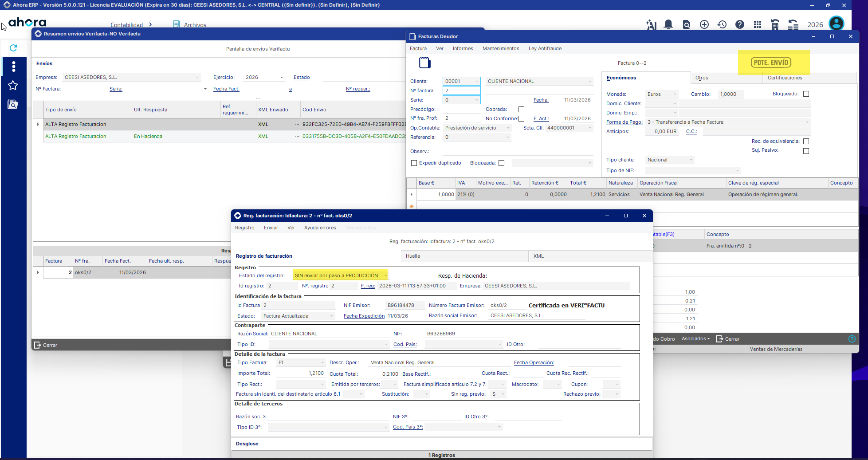Screen dimensions: 868x460
Task: Click the Ahora ERP app icon in title bar
Action: tap(7, 5)
